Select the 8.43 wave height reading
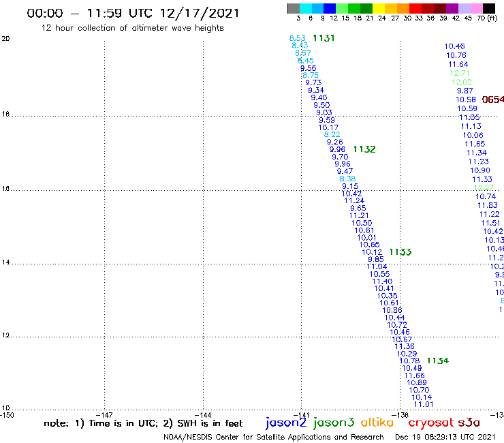504x443 pixels. pos(300,46)
